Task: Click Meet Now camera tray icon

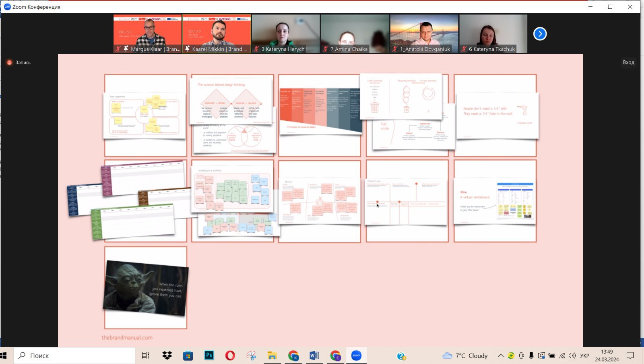Action: [521, 356]
